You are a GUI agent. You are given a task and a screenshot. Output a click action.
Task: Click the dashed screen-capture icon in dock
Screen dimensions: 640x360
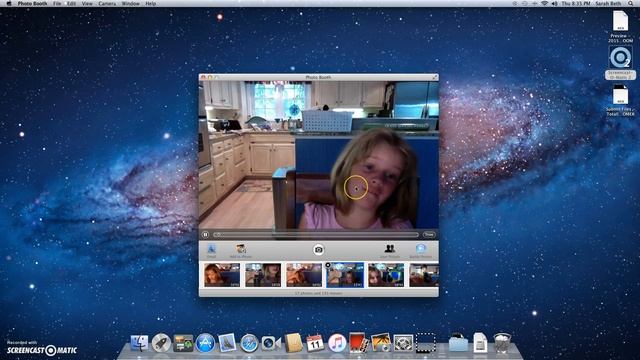(425, 343)
